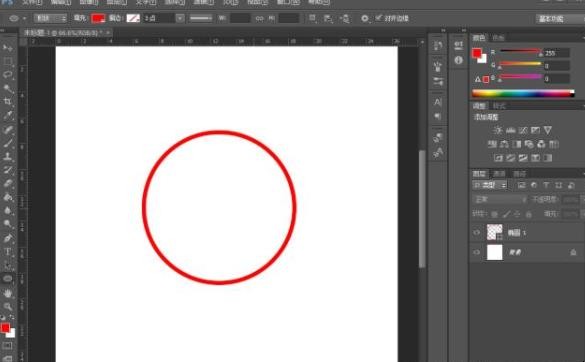The width and height of the screenshot is (585, 362).
Task: Toggle visibility of the Background layer
Action: [x=477, y=252]
